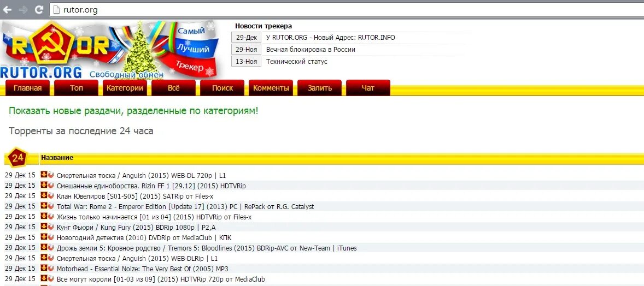Switch to the Топ tab
644x286 pixels.
click(x=77, y=88)
